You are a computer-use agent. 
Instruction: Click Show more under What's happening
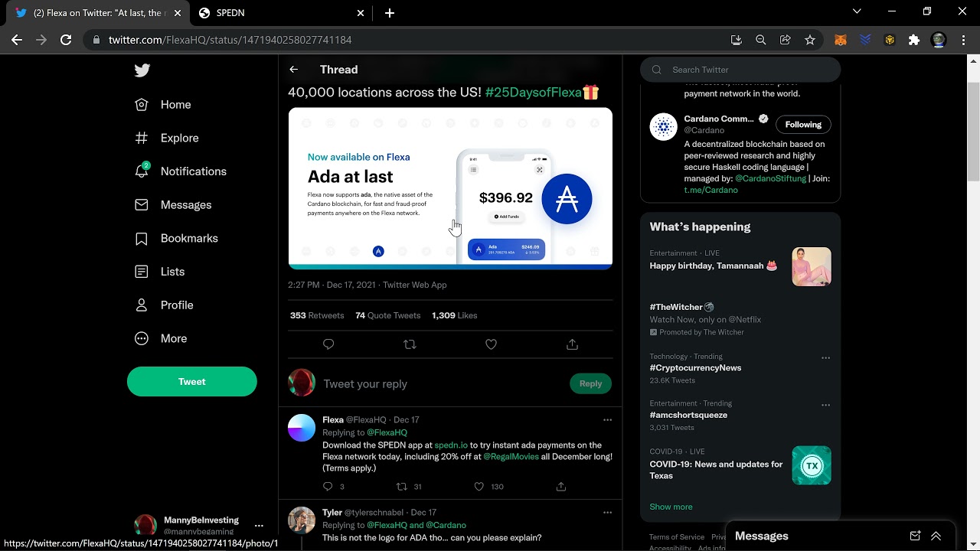pos(671,507)
